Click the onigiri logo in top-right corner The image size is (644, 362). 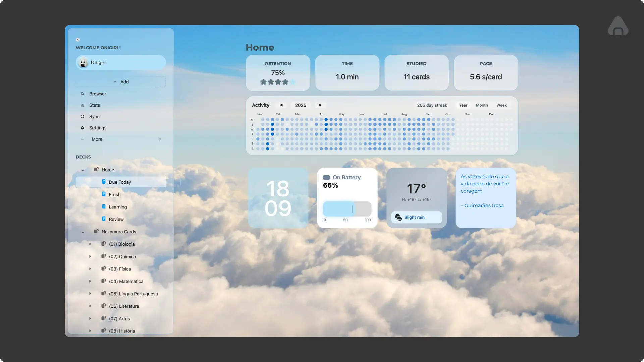618,26
